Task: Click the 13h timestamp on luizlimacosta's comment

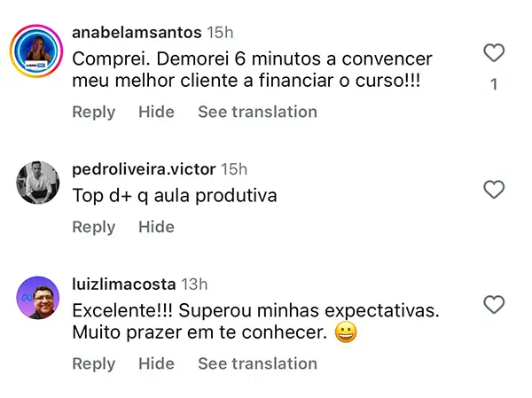Action: pyautogui.click(x=194, y=285)
